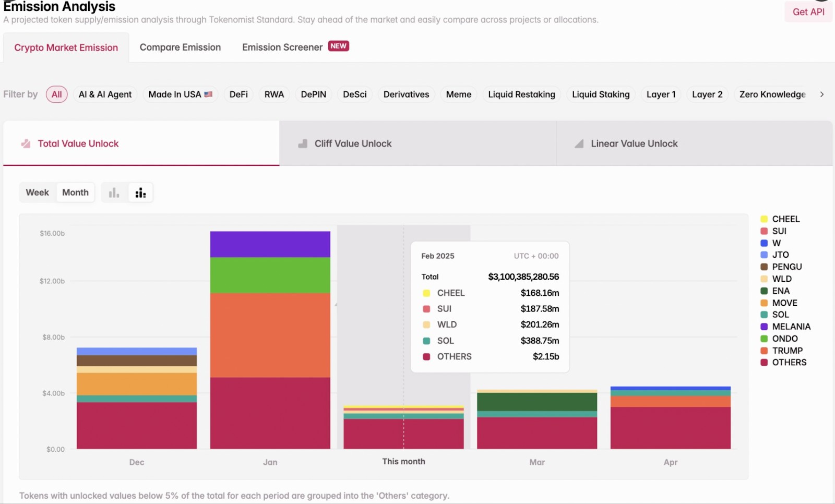Toggle MOVE legend entry

point(779,303)
